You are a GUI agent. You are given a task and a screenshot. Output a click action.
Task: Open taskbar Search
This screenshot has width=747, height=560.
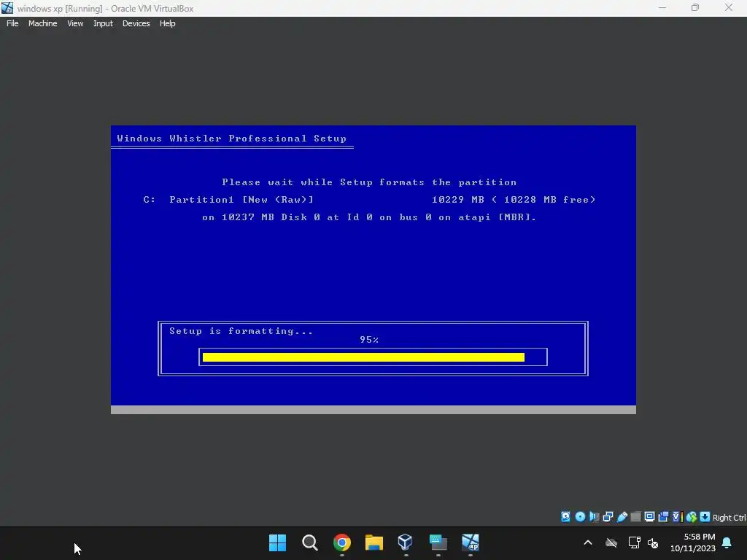point(309,542)
